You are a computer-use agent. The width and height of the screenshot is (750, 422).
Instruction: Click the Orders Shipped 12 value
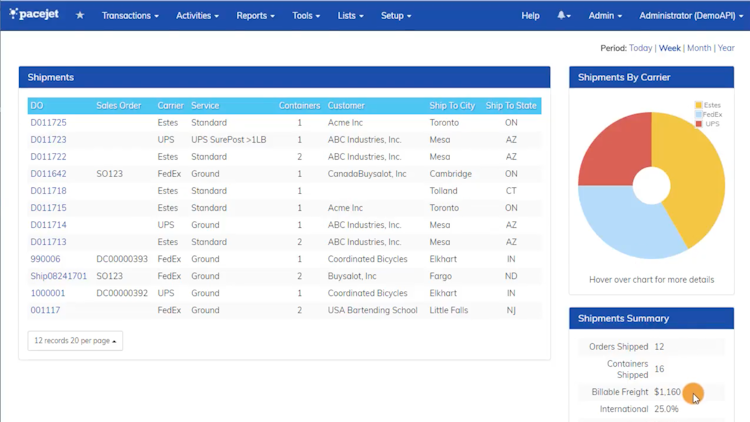click(659, 346)
